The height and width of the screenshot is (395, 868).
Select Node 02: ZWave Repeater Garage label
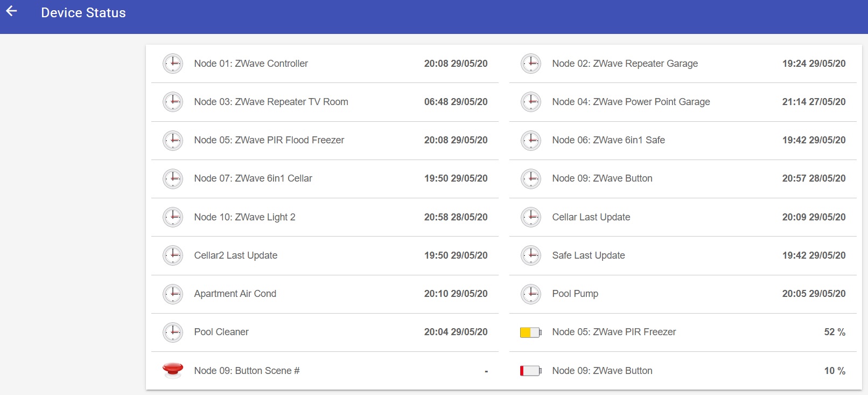coord(625,64)
